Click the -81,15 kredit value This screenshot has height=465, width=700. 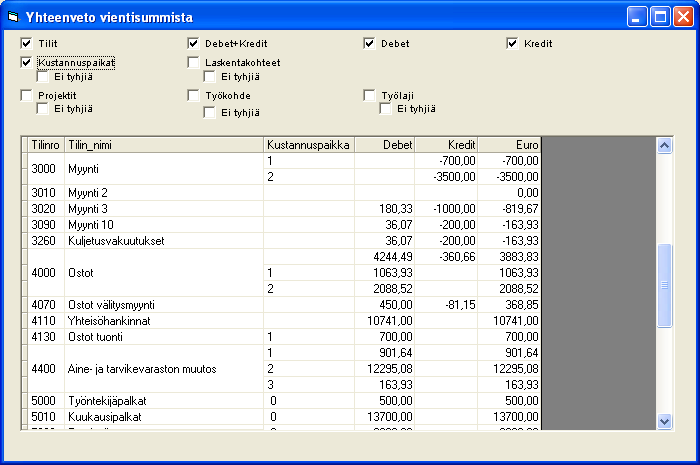pyautogui.click(x=446, y=305)
